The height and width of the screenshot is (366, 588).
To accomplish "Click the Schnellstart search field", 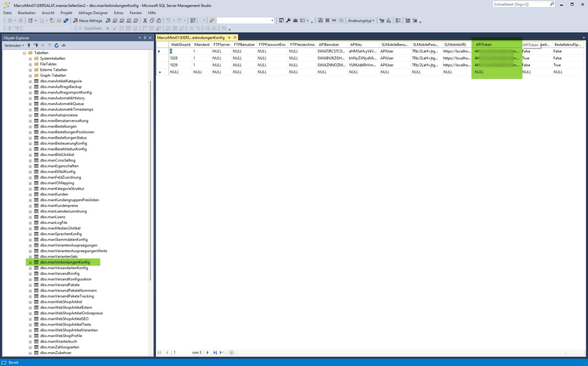I will pos(521,4).
